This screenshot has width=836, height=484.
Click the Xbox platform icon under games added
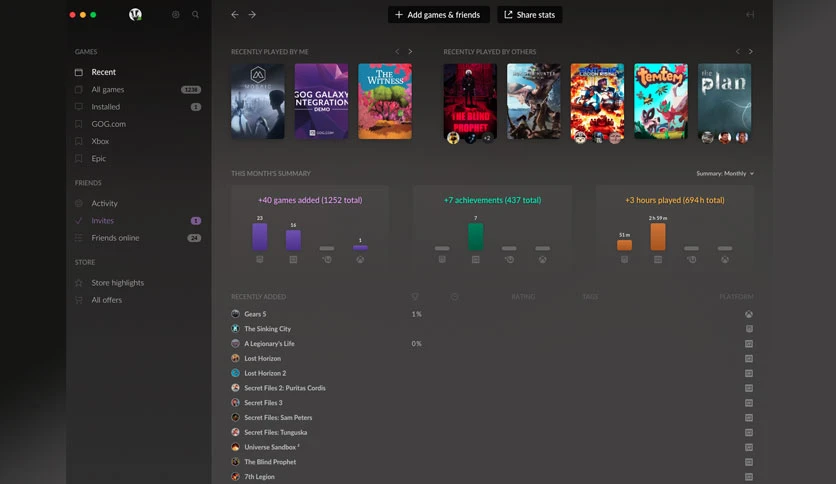point(360,260)
